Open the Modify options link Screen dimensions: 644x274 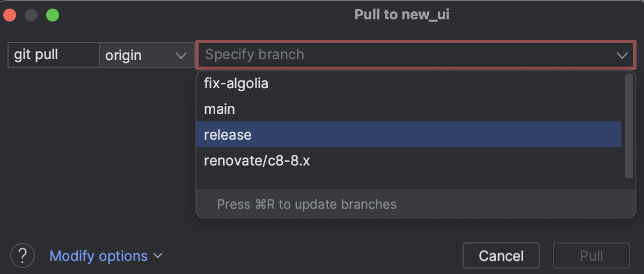98,256
